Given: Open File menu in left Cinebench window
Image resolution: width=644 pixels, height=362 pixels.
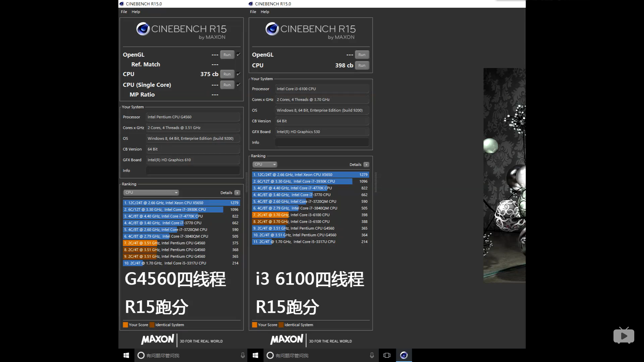Looking at the screenshot, I should coord(124,12).
